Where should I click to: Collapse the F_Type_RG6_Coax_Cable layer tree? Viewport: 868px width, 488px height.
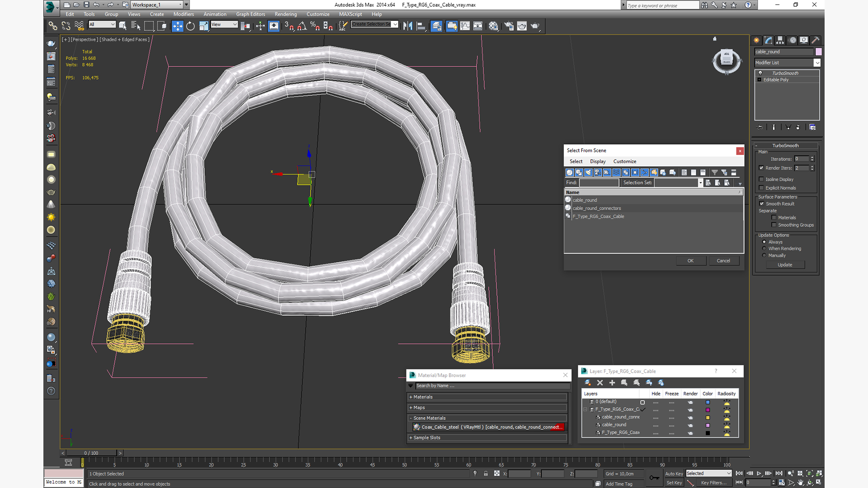point(585,409)
